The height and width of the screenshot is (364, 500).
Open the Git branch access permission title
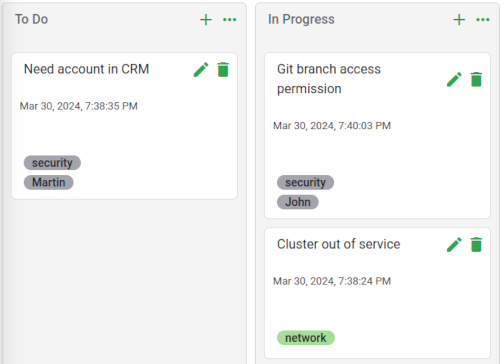coord(329,79)
